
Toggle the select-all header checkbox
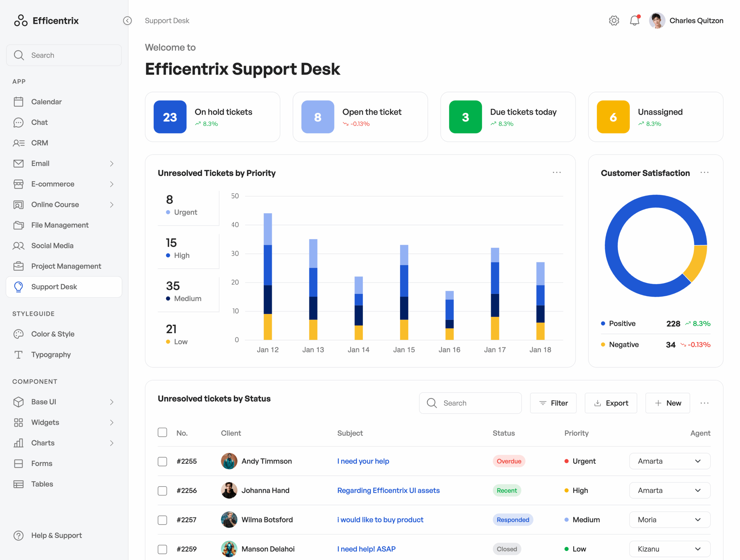tap(162, 432)
